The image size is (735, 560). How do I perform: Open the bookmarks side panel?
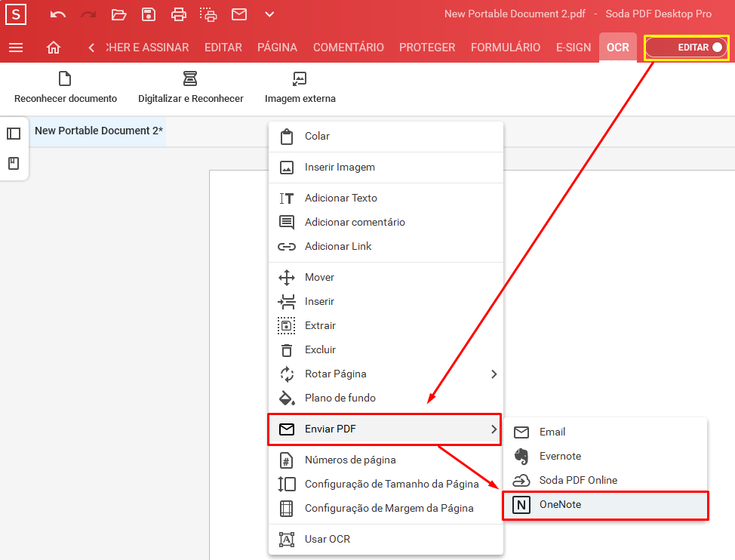point(14,163)
